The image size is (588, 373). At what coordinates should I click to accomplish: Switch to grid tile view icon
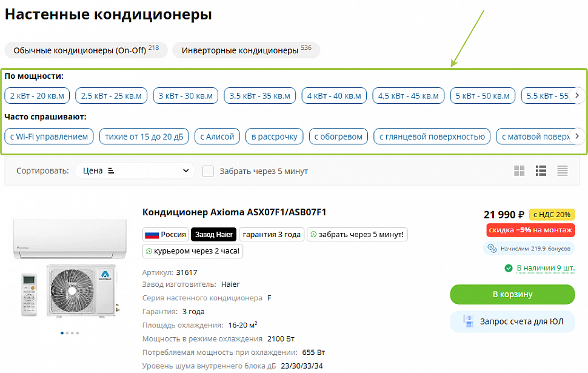pyautogui.click(x=519, y=171)
